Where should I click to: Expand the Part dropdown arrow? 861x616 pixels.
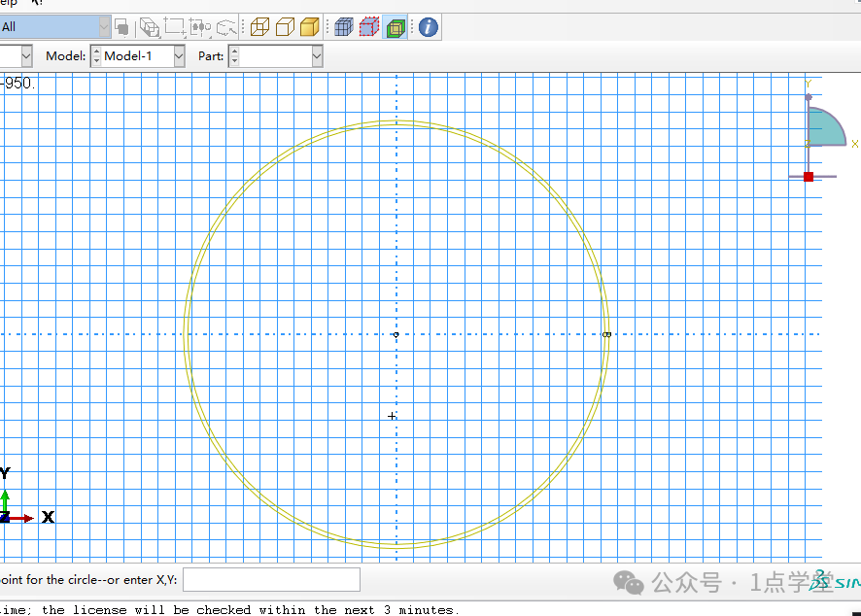(316, 56)
